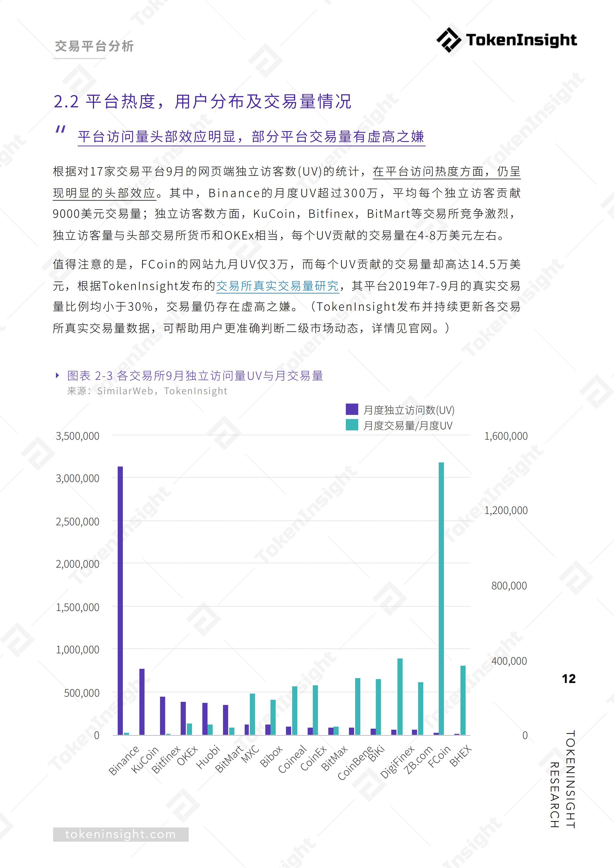
Task: Click the purple 月度独立访问数(UV) legend swatch
Action: pos(352,409)
